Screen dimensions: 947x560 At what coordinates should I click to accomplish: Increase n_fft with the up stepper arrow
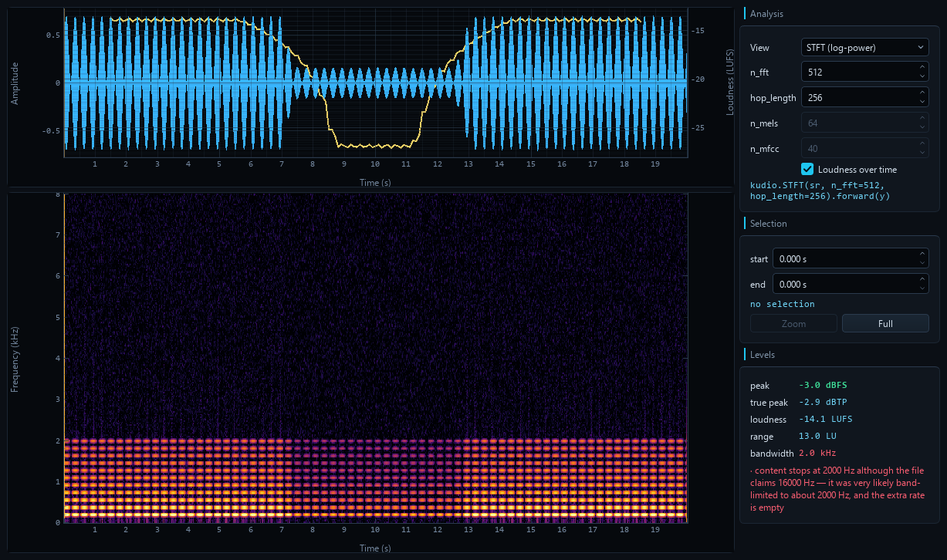pyautogui.click(x=923, y=67)
